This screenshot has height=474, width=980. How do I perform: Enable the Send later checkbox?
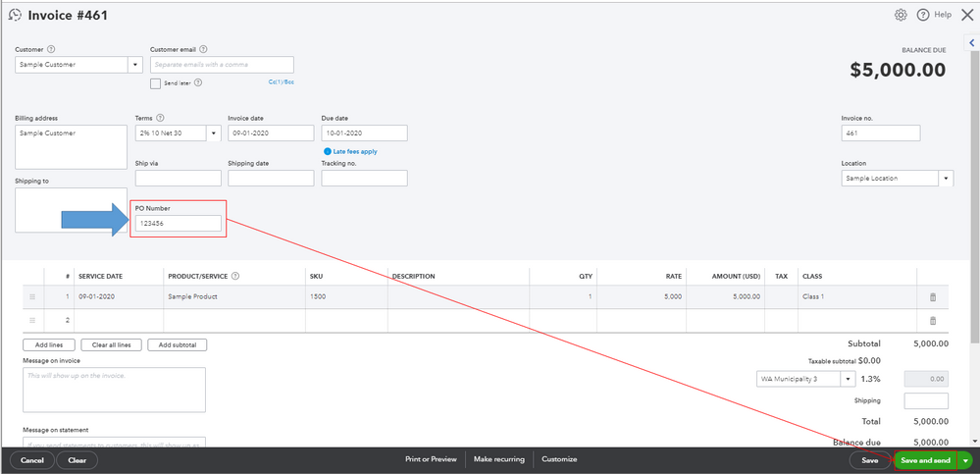(x=156, y=82)
